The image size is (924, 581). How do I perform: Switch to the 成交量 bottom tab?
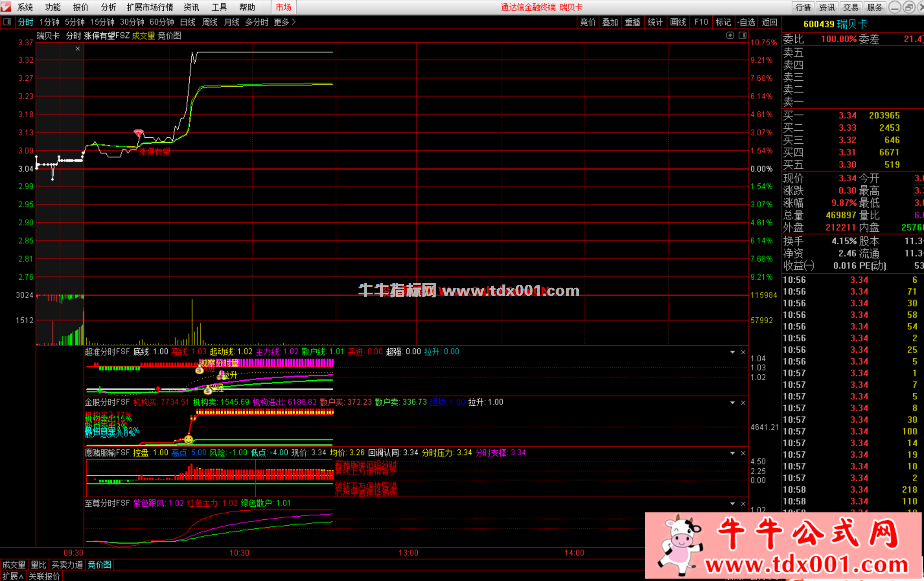pyautogui.click(x=14, y=565)
